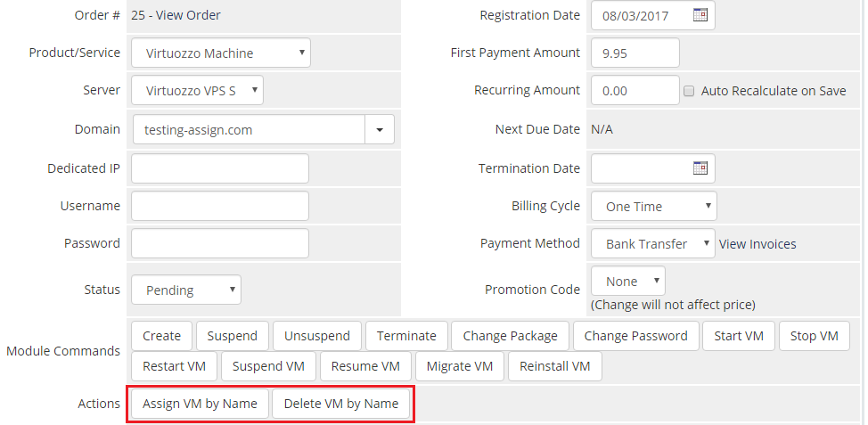
Task: Focus the Recurring Amount field
Action: click(635, 90)
